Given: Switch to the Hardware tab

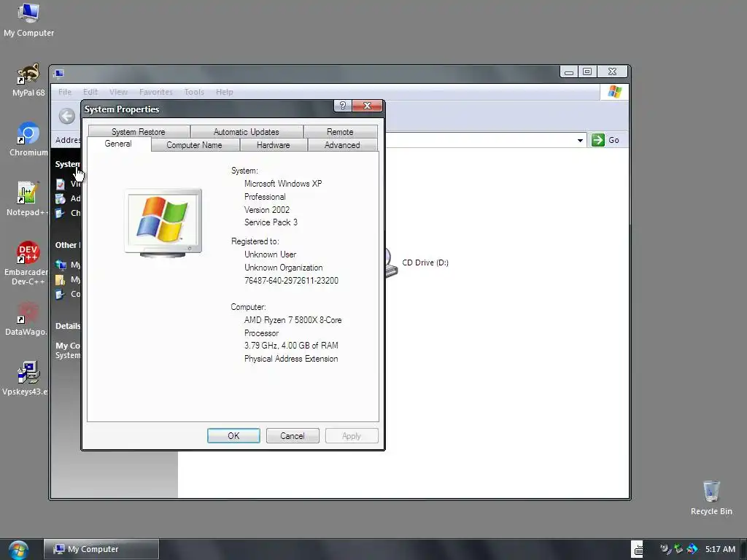Looking at the screenshot, I should click(274, 145).
